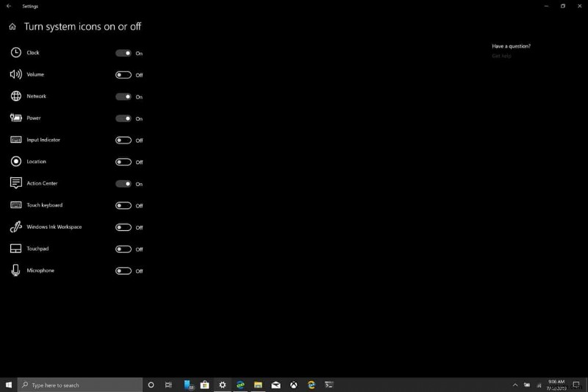Open the Windows Start menu
588x392 pixels.
pyautogui.click(x=9, y=385)
